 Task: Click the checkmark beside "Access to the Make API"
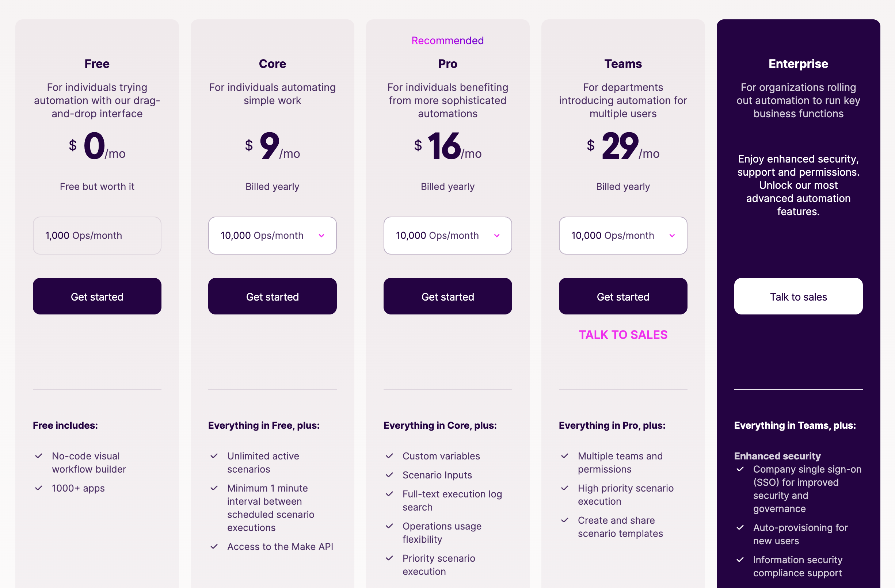(x=214, y=547)
